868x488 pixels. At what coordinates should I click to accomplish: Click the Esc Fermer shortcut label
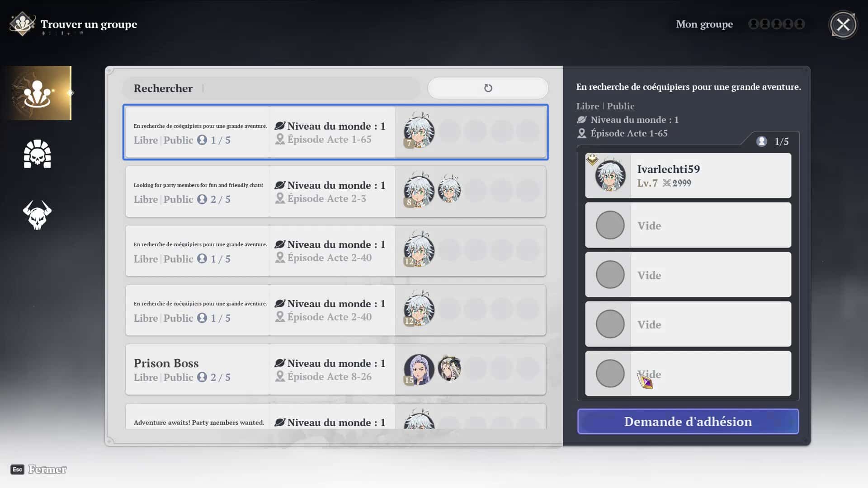[x=38, y=469]
